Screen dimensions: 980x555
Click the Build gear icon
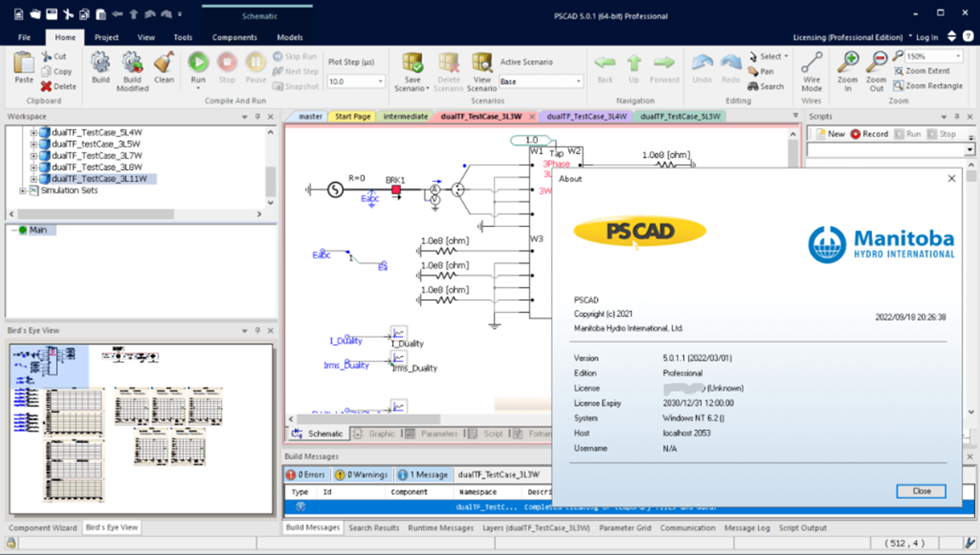point(100,62)
